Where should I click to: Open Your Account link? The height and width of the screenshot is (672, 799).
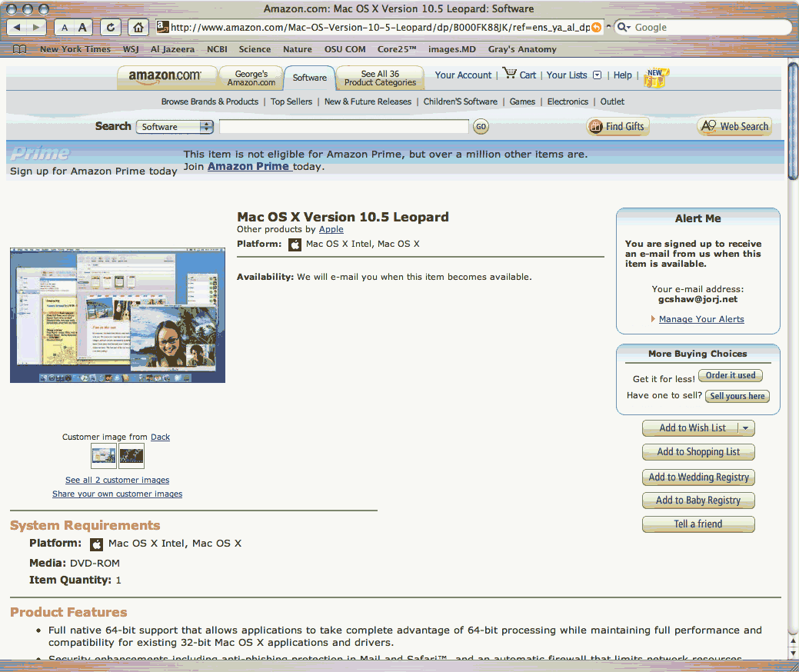pyautogui.click(x=463, y=75)
